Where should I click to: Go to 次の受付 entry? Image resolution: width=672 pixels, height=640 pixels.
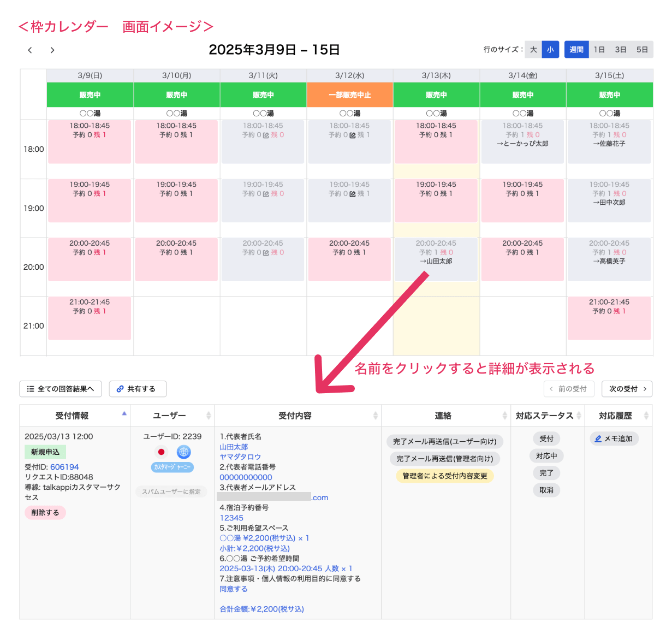click(627, 389)
